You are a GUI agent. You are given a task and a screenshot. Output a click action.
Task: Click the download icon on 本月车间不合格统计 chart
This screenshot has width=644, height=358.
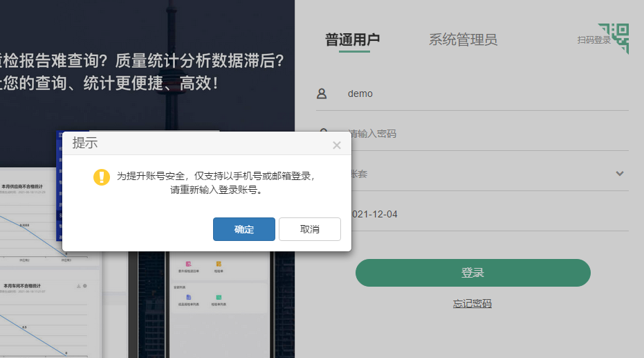[78, 286]
